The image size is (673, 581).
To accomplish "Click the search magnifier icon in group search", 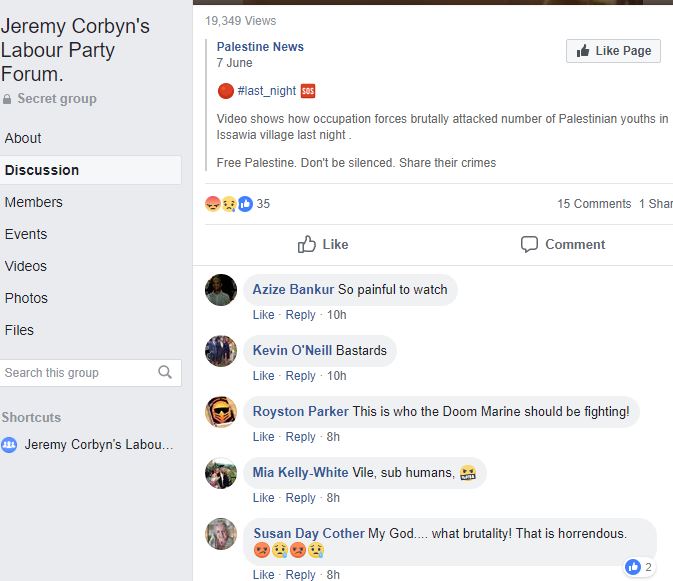I will [x=165, y=373].
